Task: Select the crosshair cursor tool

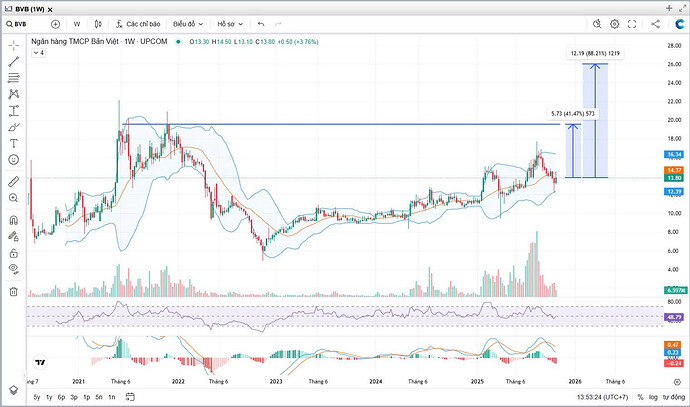Action: pos(14,45)
